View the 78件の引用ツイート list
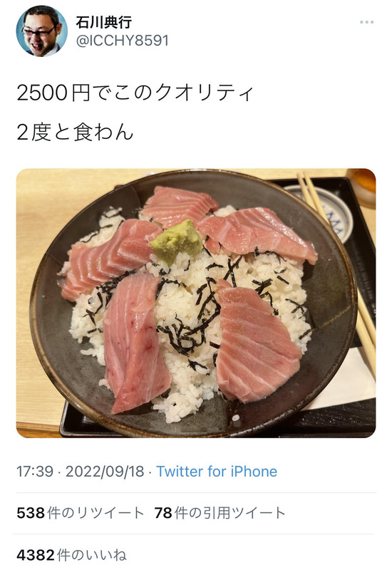This screenshot has height=570, width=392. tap(220, 513)
